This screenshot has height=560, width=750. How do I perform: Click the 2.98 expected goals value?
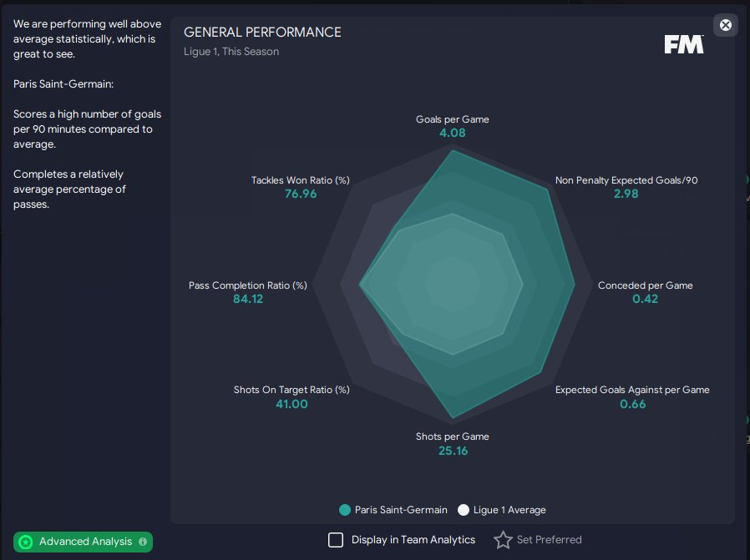pyautogui.click(x=626, y=194)
